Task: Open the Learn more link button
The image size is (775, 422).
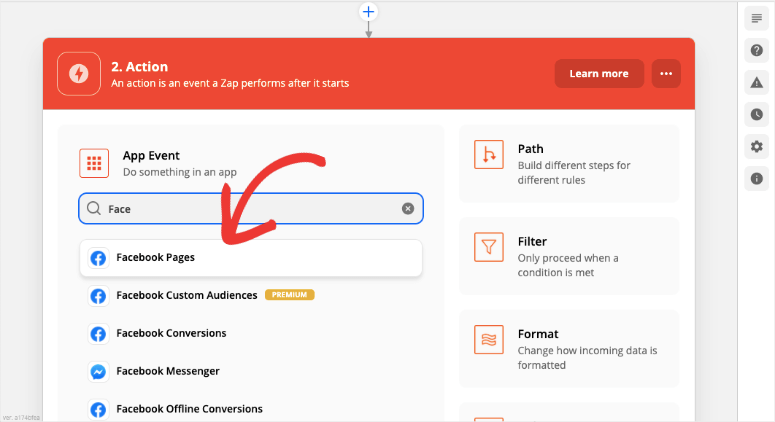Action: (x=599, y=74)
